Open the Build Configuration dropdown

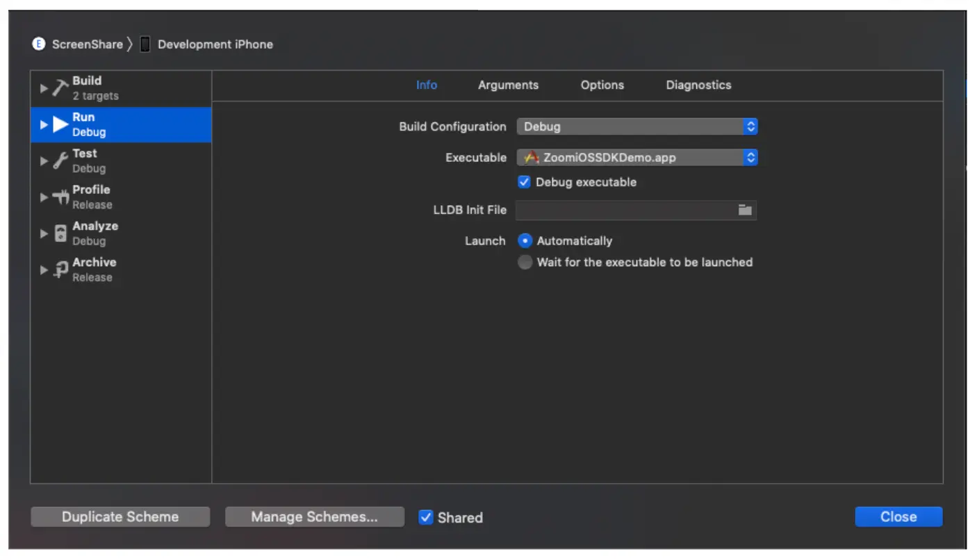point(750,126)
